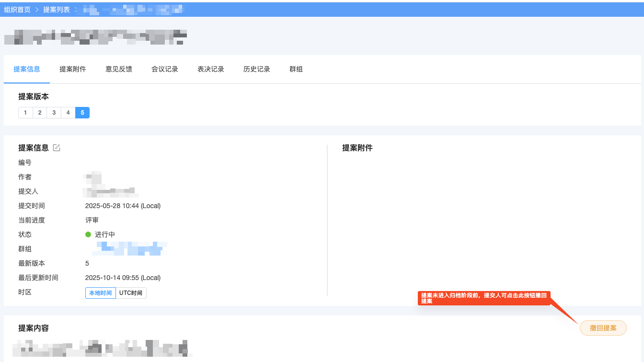Open 提案列表 from the breadcrumb

(57, 9)
